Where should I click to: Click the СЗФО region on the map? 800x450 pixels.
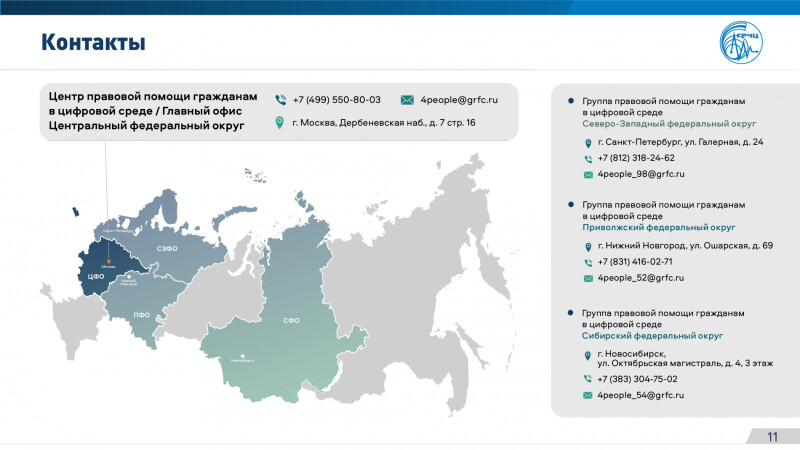pos(167,246)
